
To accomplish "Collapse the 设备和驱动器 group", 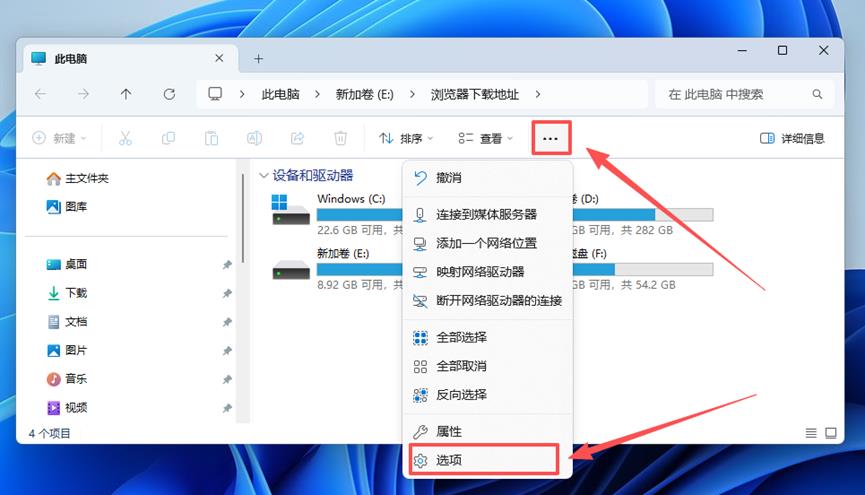I will [264, 175].
